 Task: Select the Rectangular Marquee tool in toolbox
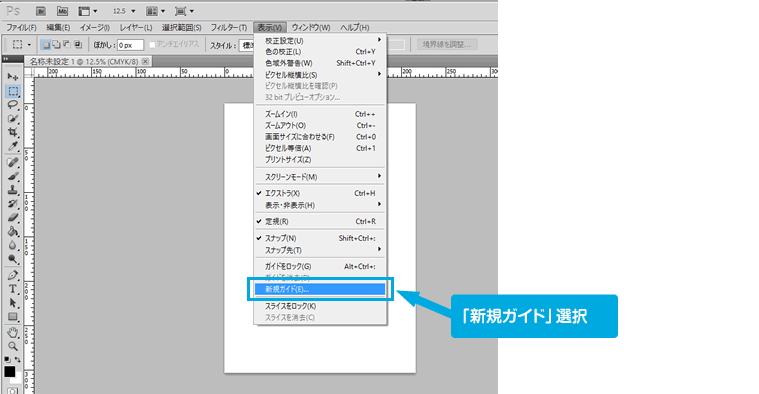click(13, 91)
